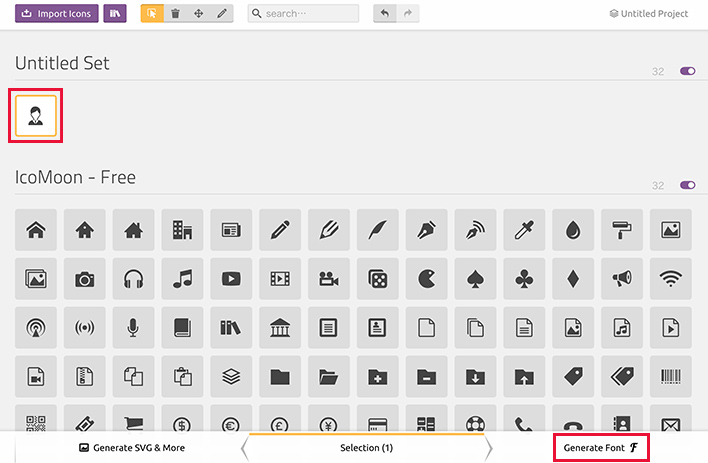Select the eyedropper icon
This screenshot has height=463, width=708.
tap(524, 230)
